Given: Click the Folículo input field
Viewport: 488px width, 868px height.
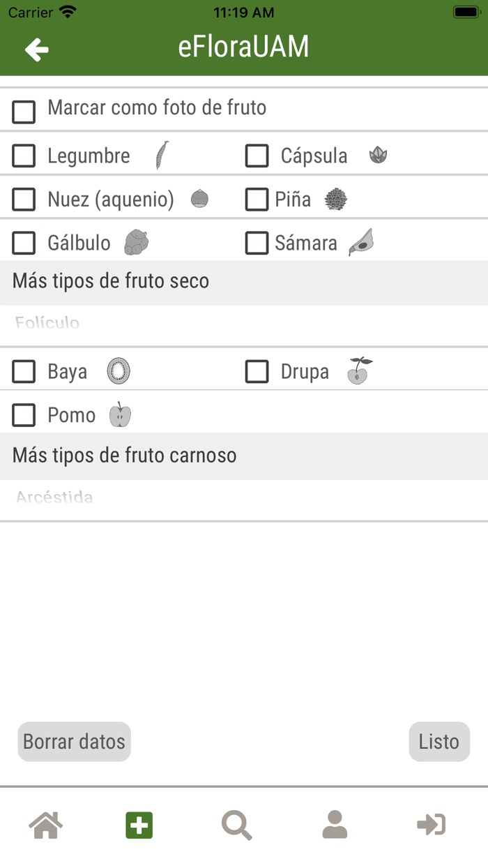Looking at the screenshot, I should pos(244,323).
